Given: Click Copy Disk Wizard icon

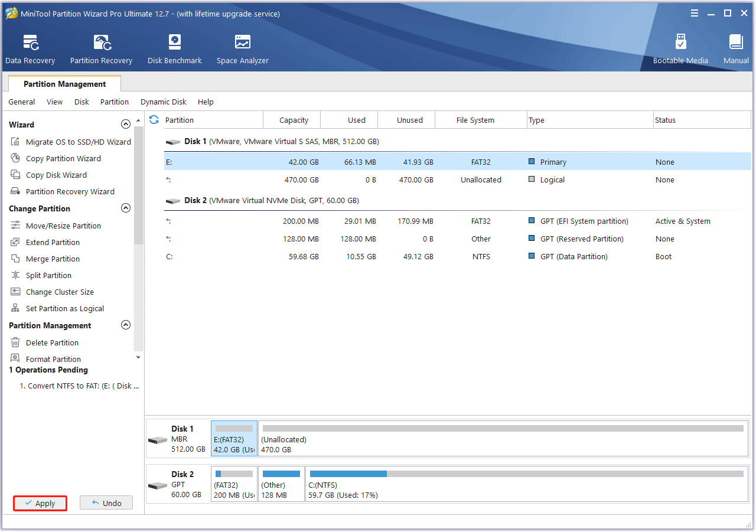Looking at the screenshot, I should pos(15,175).
